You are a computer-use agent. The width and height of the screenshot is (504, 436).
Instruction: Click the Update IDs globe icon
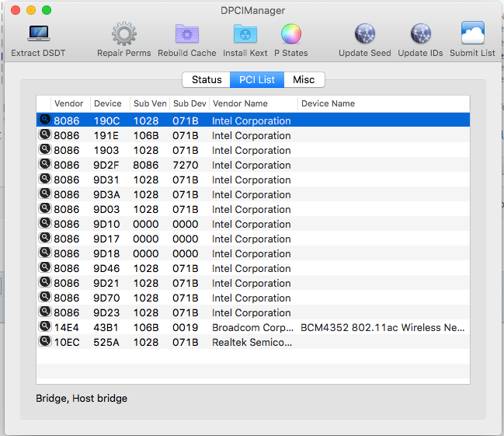pyautogui.click(x=420, y=35)
